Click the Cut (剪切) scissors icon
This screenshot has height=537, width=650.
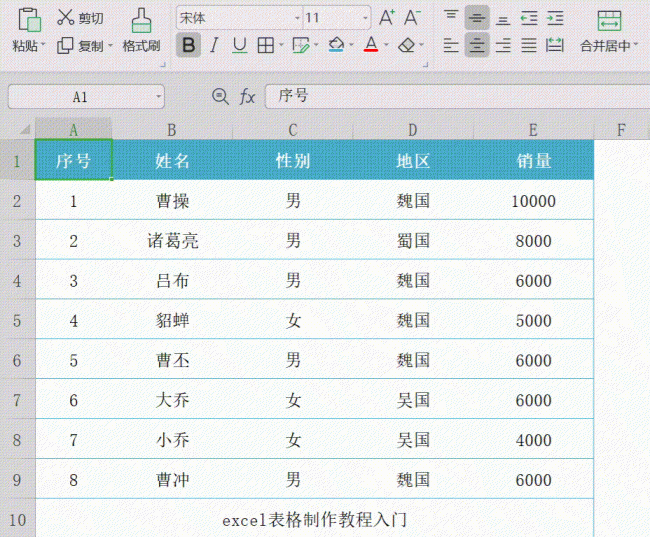click(65, 17)
